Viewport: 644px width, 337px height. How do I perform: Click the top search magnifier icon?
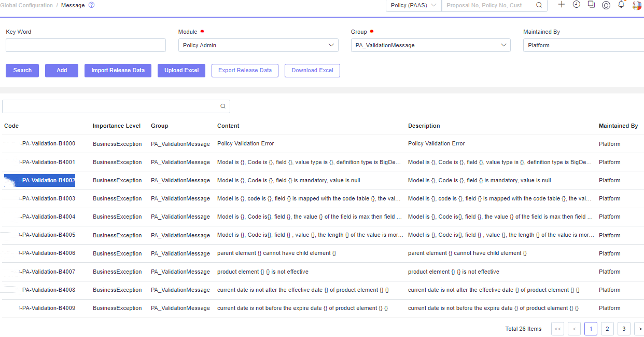539,5
